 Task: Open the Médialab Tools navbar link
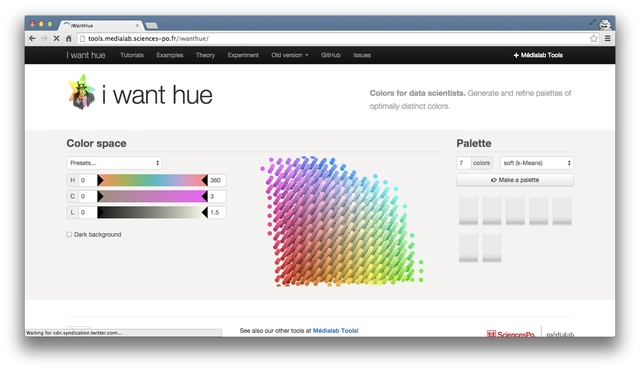(x=538, y=55)
